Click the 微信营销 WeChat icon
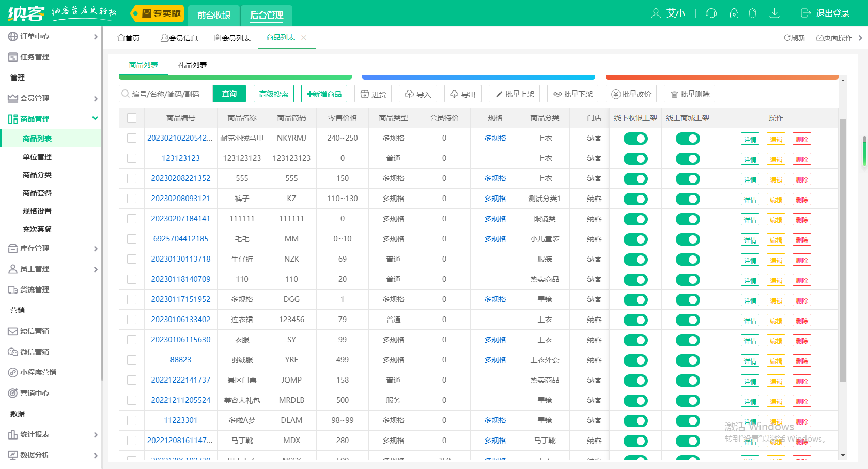This screenshot has height=469, width=868. click(13, 352)
